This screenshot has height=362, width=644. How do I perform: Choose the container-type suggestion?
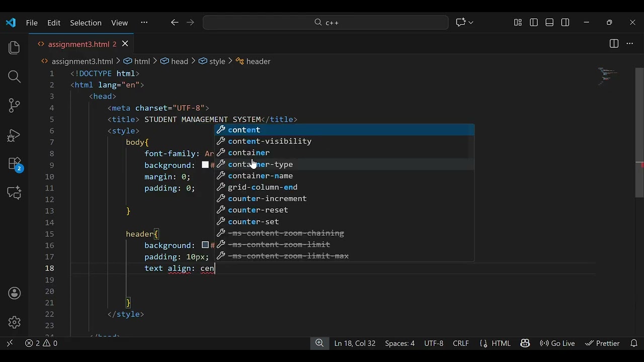[x=345, y=164]
